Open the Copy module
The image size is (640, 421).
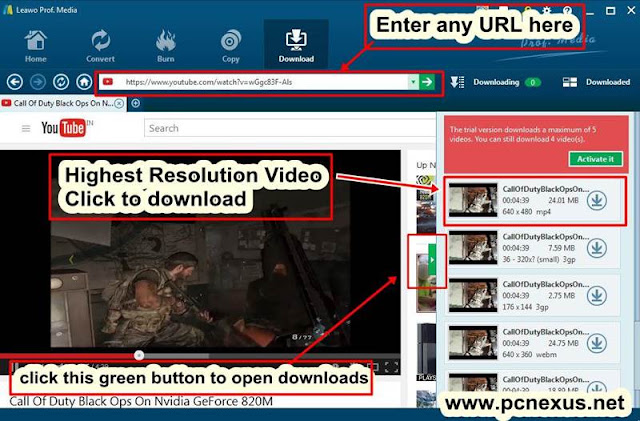pyautogui.click(x=231, y=46)
